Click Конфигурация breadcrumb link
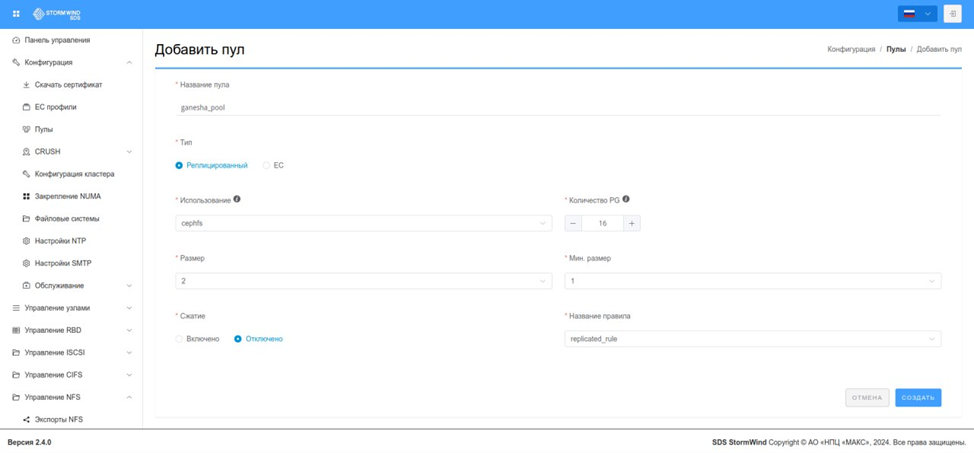The image size is (974, 453). pos(851,49)
